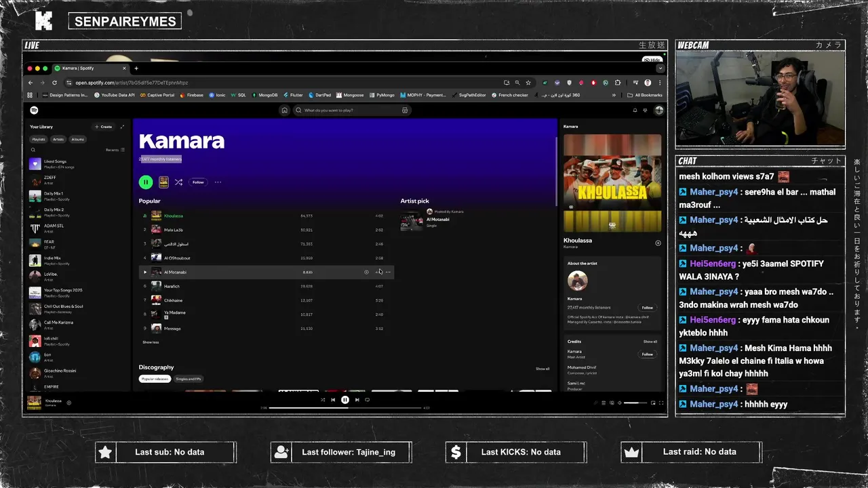Select the Chkhaine track row
This screenshot has height=488, width=868.
[266, 300]
